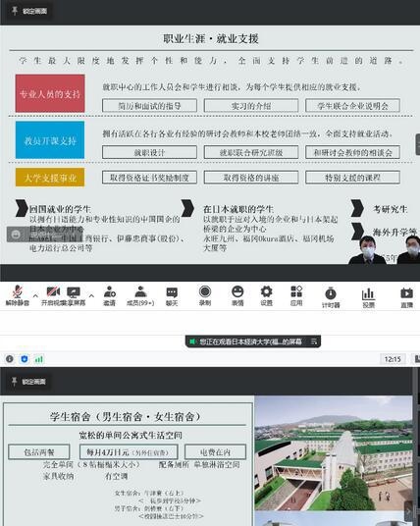
Task: Expand audio options arrow beside 解除静音
Action: coord(35,295)
